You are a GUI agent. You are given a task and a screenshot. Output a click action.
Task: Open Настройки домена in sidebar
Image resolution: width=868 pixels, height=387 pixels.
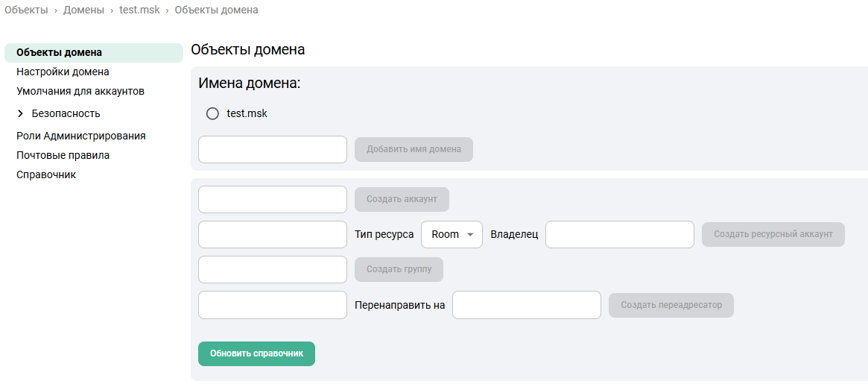pyautogui.click(x=63, y=72)
